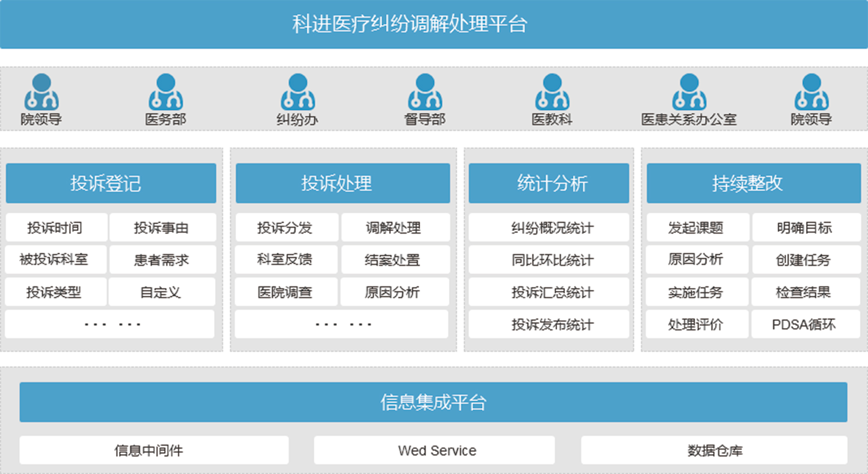Select the 医患关系办公室 icon
This screenshot has width=868, height=474.
(x=689, y=93)
